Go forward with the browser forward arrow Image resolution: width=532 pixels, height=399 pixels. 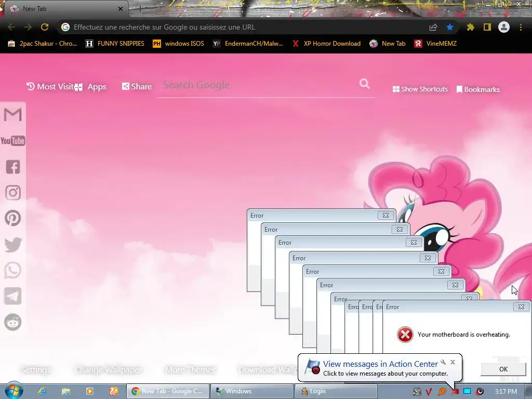pos(28,27)
